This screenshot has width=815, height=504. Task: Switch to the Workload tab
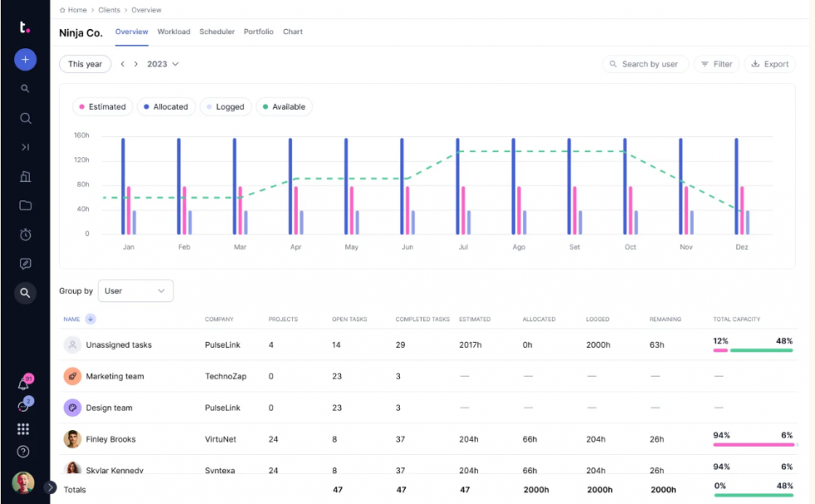pyautogui.click(x=174, y=32)
